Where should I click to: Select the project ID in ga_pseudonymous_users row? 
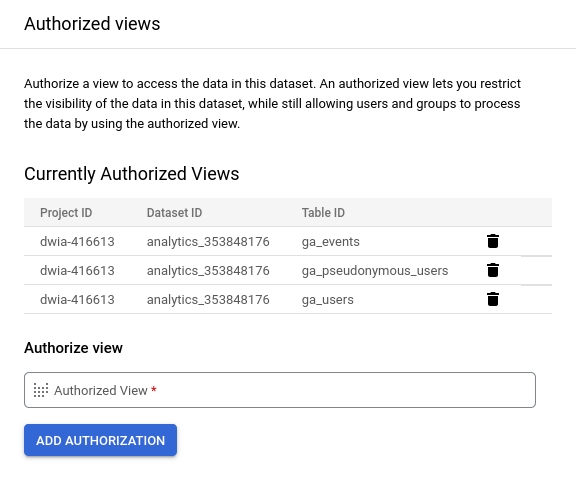[77, 271]
